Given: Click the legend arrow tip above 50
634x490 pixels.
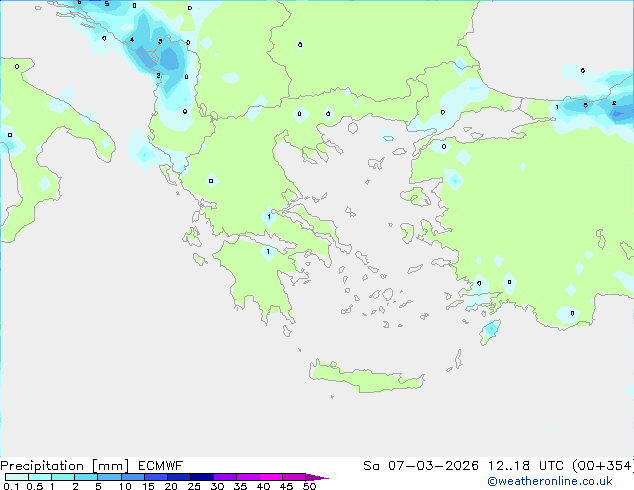Looking at the screenshot, I should (x=317, y=477).
